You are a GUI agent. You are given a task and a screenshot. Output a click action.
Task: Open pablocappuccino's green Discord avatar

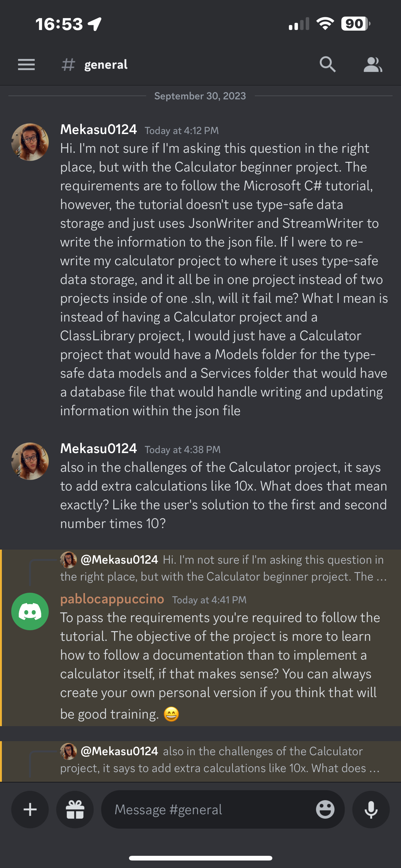[30, 611]
